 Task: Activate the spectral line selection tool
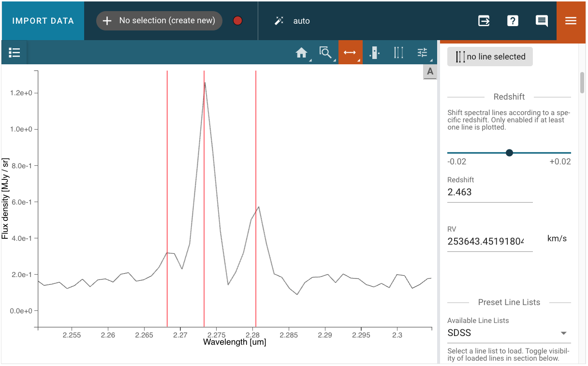(x=398, y=53)
